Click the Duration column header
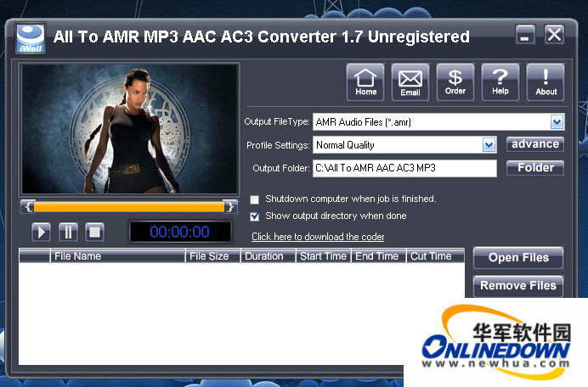 (x=269, y=256)
